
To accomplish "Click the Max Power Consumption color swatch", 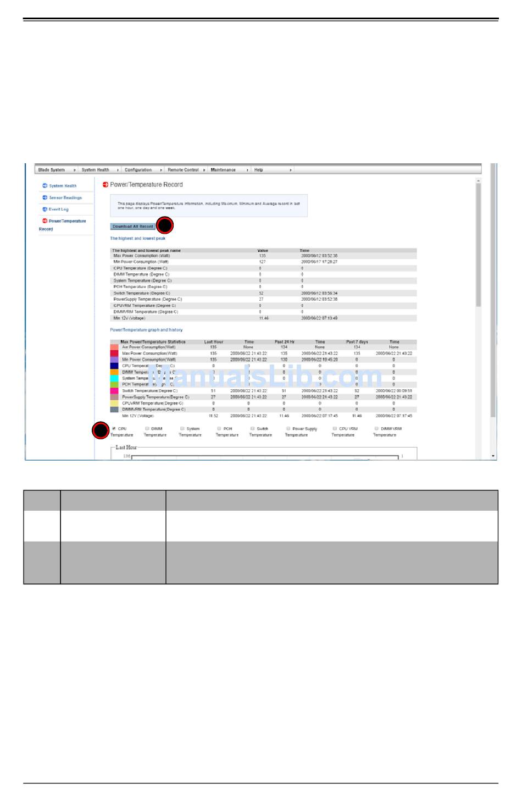I will [x=114, y=353].
